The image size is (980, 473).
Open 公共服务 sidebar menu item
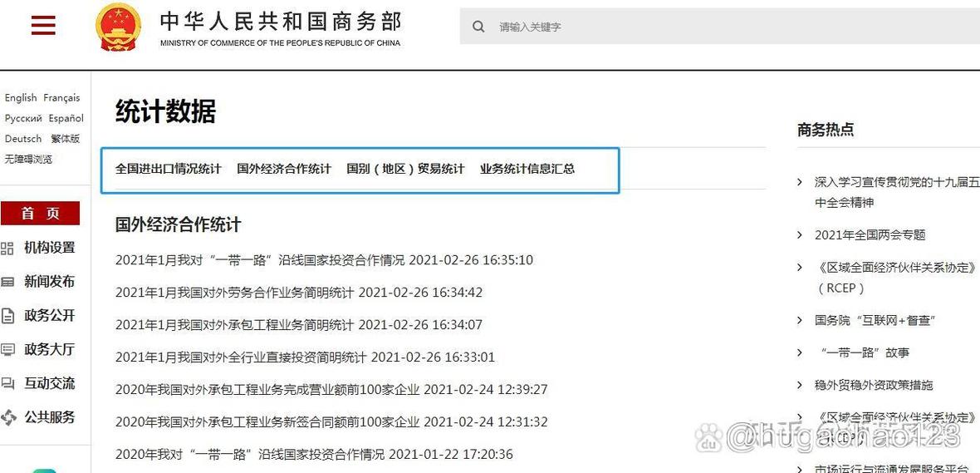pyautogui.click(x=49, y=416)
